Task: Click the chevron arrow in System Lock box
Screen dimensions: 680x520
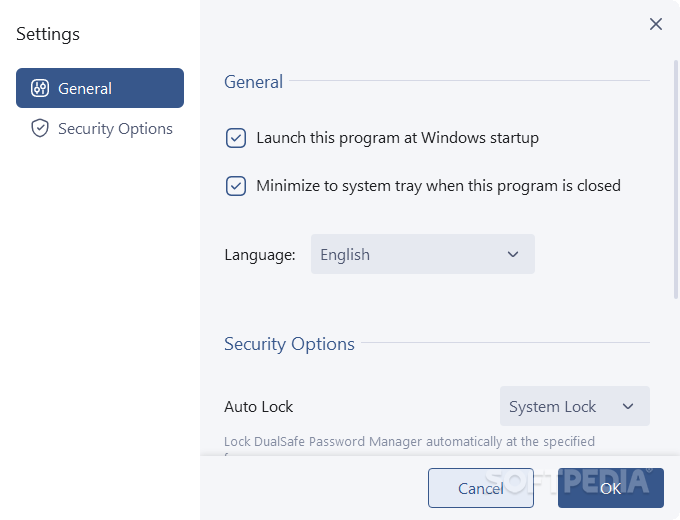Action: tap(628, 406)
